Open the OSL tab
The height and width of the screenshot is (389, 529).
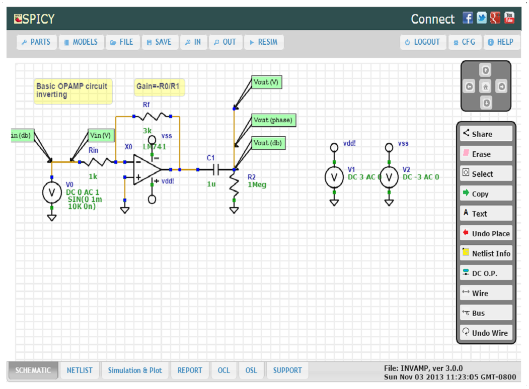(251, 370)
